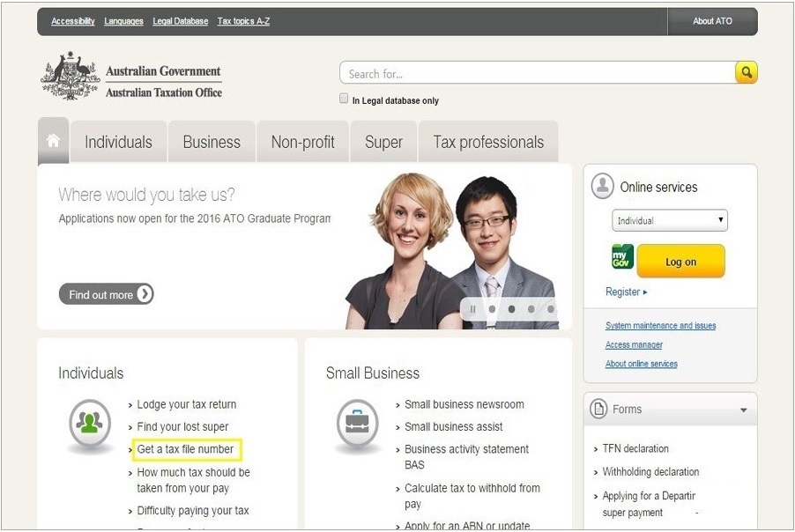Open the Business tab
The height and width of the screenshot is (532, 795).
coord(212,142)
